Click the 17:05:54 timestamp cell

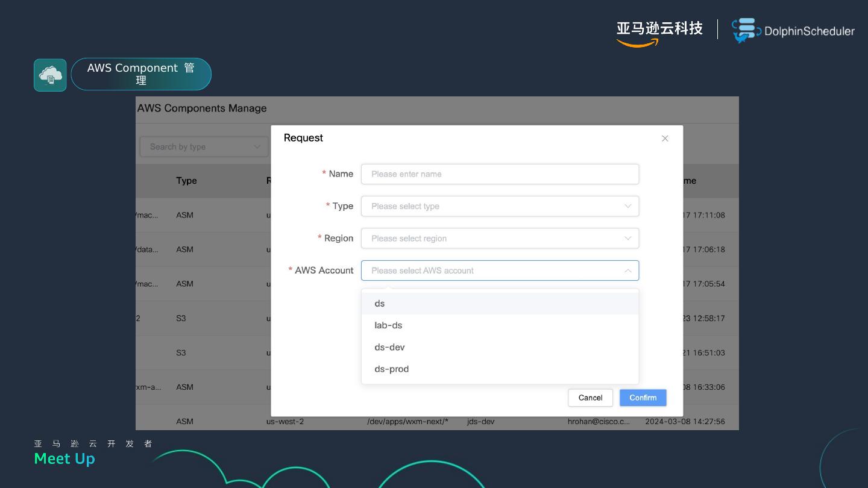(x=704, y=284)
